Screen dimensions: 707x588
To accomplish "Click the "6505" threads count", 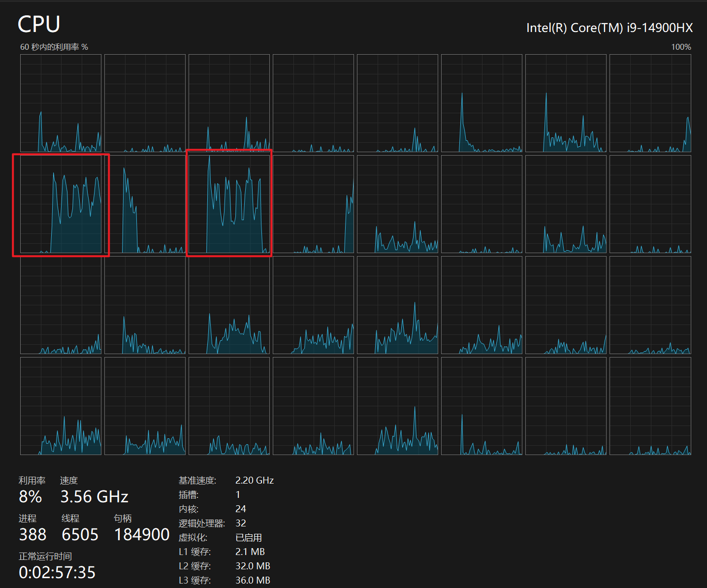I will coord(80,534).
